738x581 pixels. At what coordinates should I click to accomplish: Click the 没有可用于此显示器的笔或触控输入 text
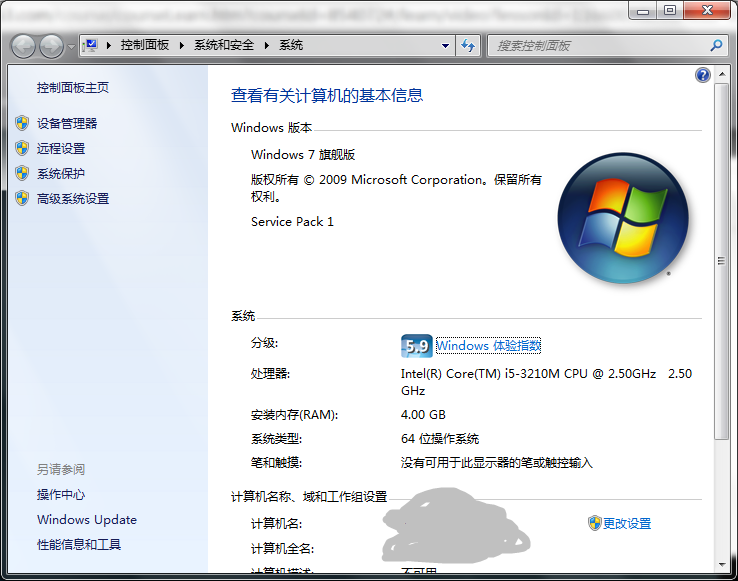(x=497, y=463)
